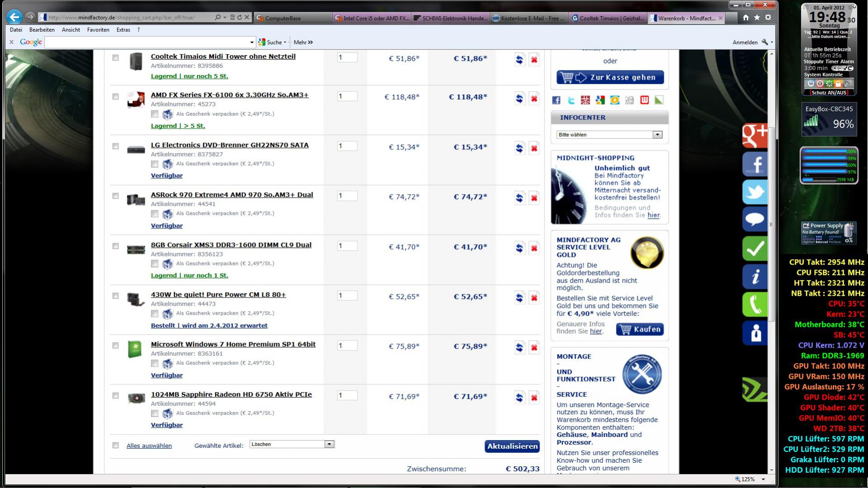Image resolution: width=868 pixels, height=488 pixels.
Task: Open browser zoom level 125% dropdown
Action: point(763,479)
